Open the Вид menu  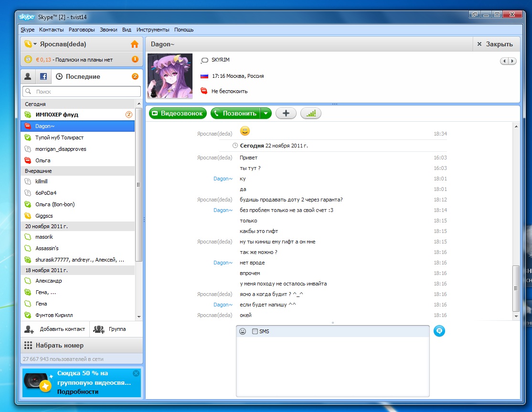pos(127,30)
